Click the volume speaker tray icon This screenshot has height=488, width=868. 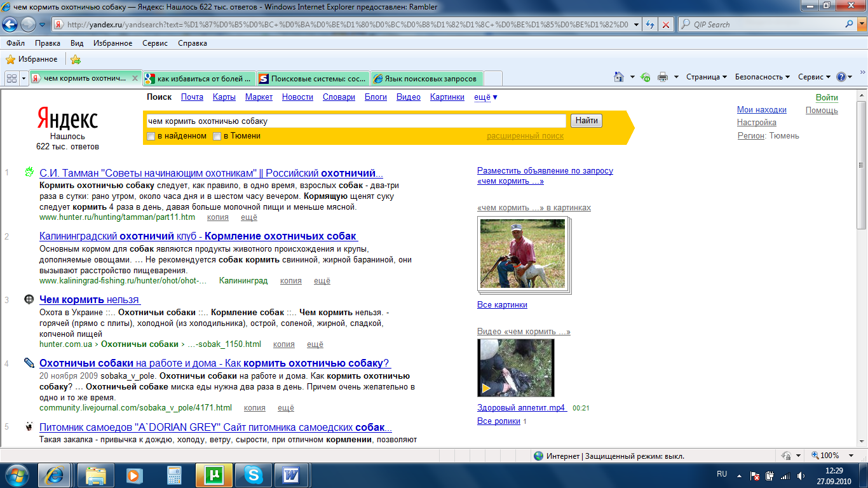tap(801, 475)
